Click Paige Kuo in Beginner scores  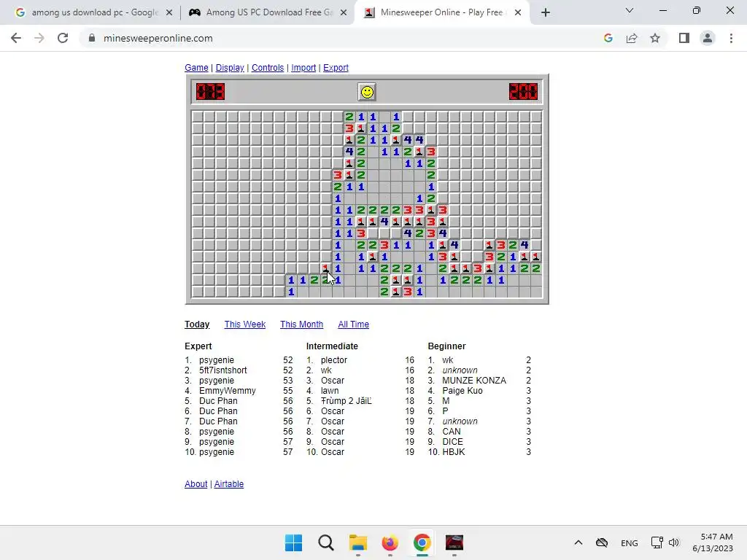(462, 391)
